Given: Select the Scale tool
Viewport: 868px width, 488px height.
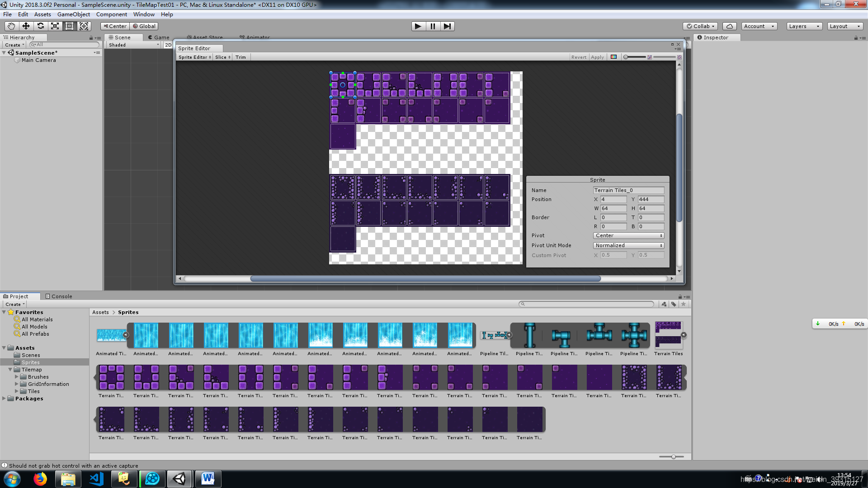Looking at the screenshot, I should [x=55, y=26].
